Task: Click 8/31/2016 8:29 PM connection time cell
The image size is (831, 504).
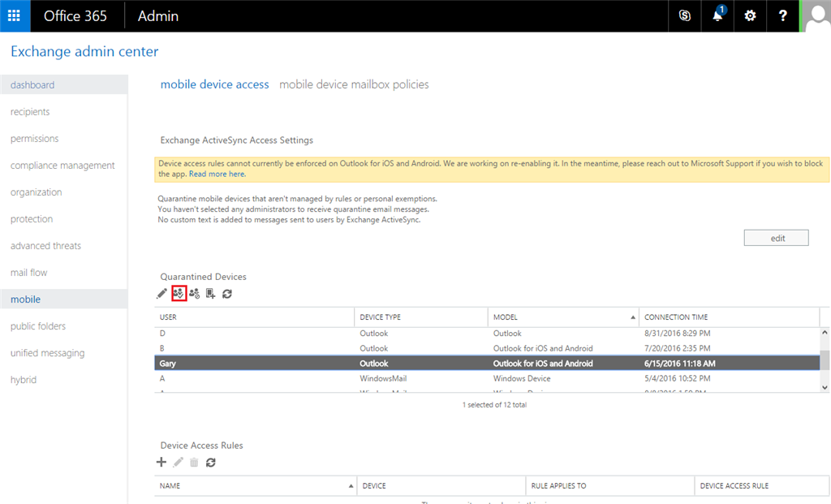Action: click(x=678, y=334)
